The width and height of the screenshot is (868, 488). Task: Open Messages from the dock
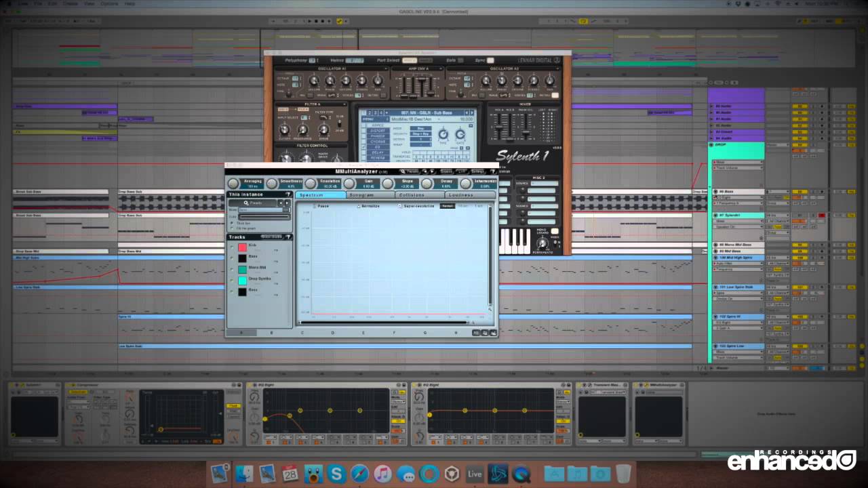tap(406, 473)
